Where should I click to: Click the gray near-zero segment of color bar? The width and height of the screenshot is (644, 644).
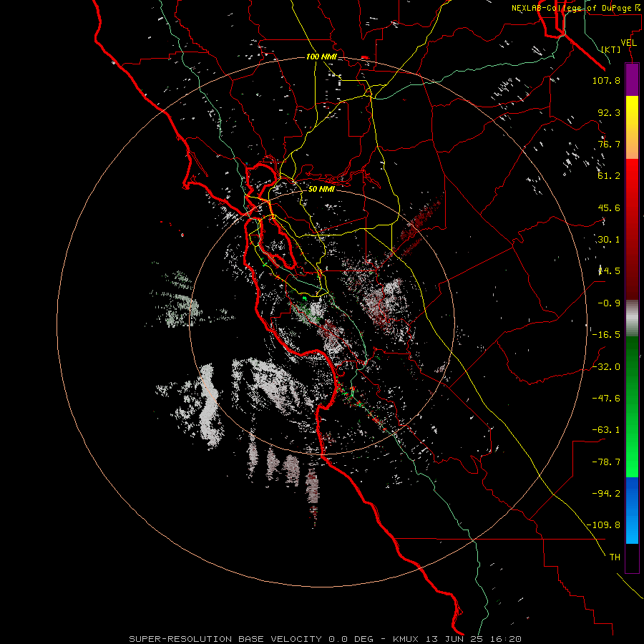pyautogui.click(x=632, y=318)
